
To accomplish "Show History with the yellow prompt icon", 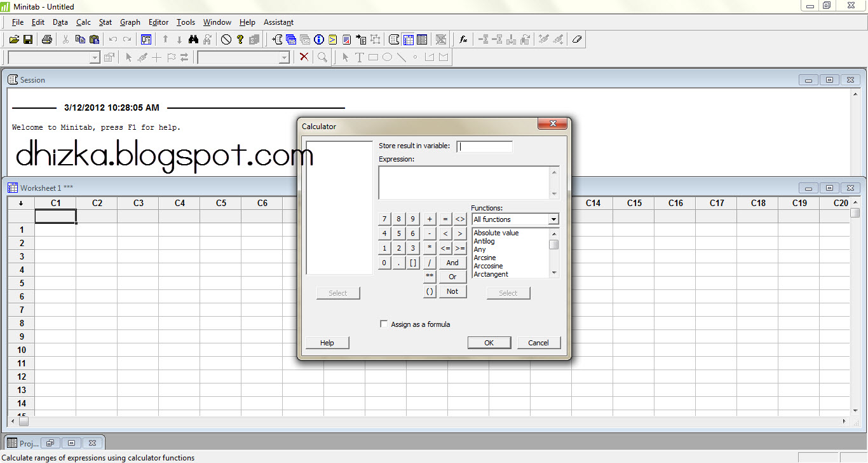I will coord(333,39).
